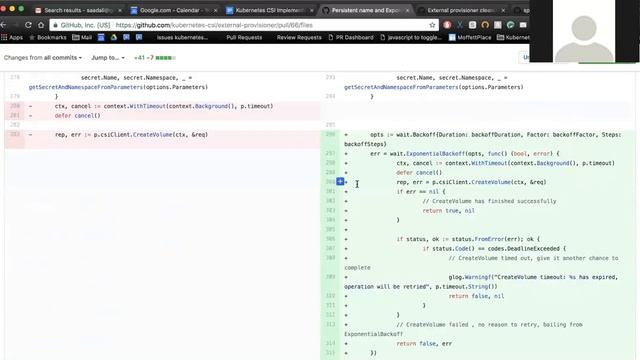This screenshot has width=640, height=360.
Task: Expand the Jump to dropdown
Action: point(108,58)
